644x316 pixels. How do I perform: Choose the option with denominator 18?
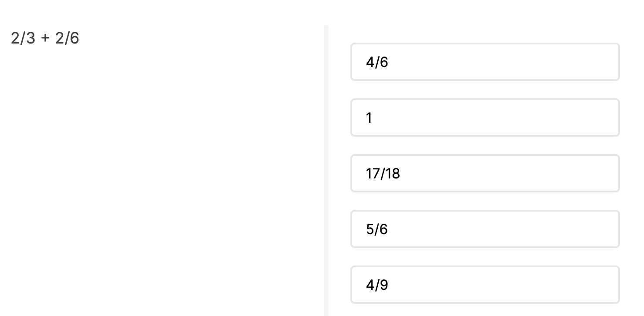click(x=485, y=173)
